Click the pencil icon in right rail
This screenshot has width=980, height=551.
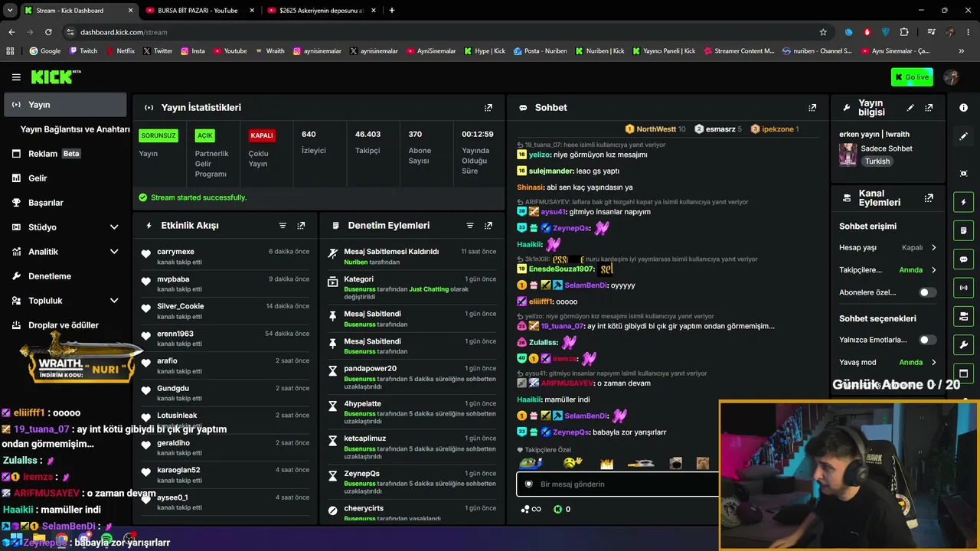[x=964, y=136]
